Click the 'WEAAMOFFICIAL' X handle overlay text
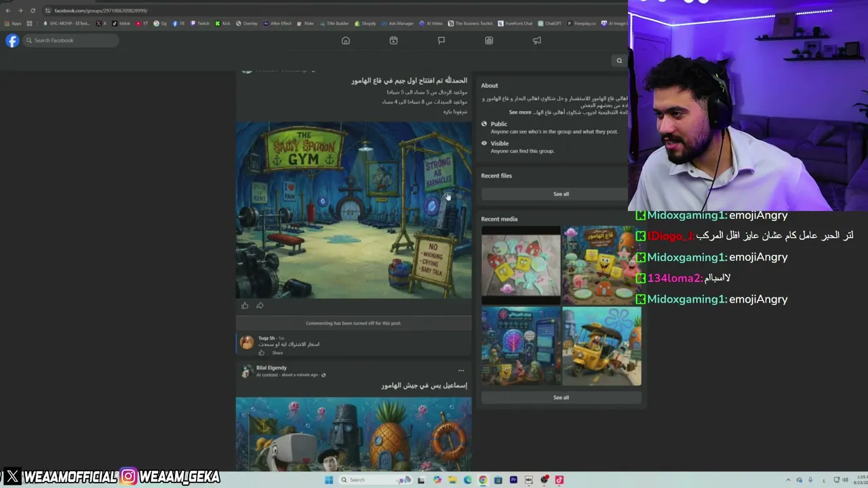Viewport: 868px width, 488px height. [71, 478]
